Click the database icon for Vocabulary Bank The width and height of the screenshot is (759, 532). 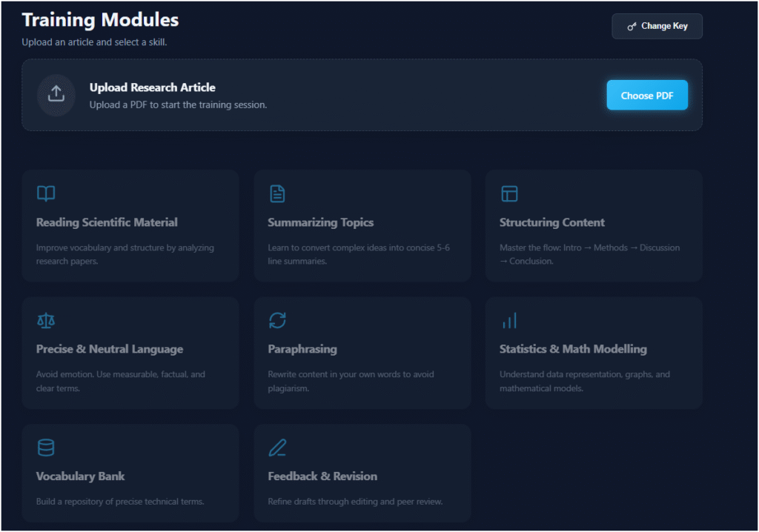click(x=46, y=448)
